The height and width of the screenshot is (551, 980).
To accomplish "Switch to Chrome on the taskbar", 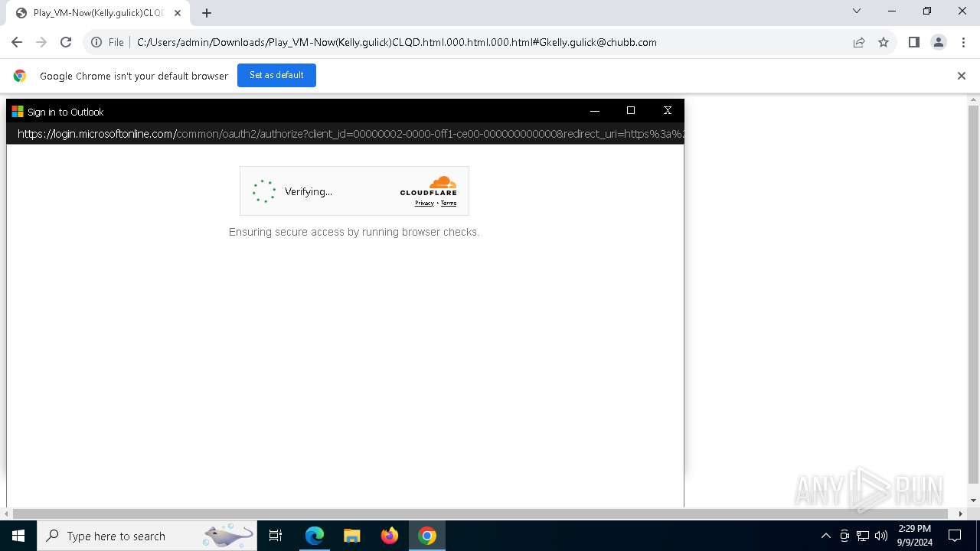I will (427, 536).
